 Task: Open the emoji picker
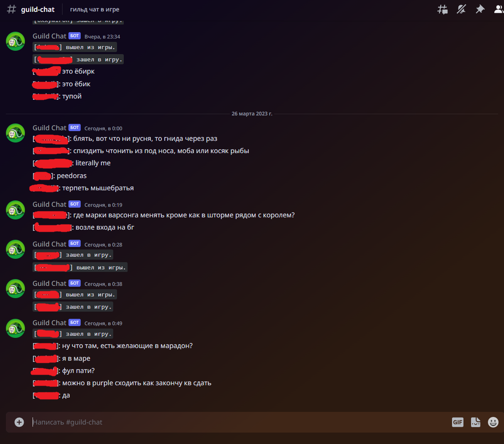pos(493,422)
